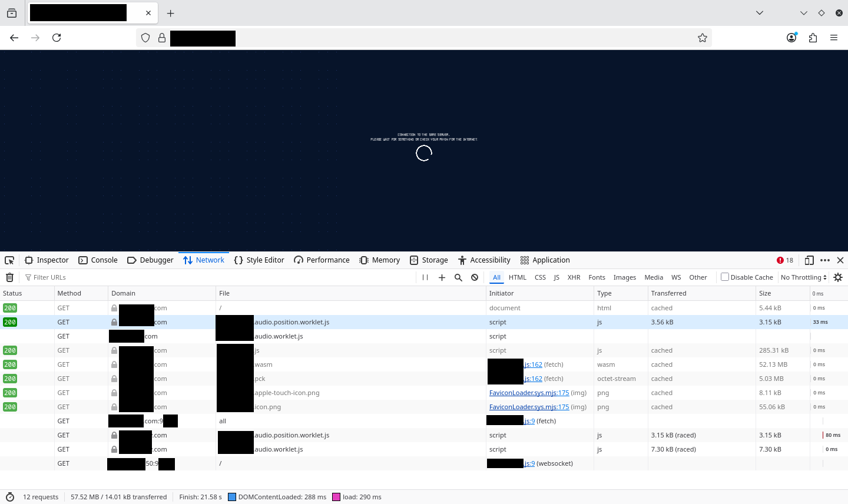Viewport: 848px width, 504px height.
Task: Start performance analysis stopwatch icon
Action: pos(9,497)
